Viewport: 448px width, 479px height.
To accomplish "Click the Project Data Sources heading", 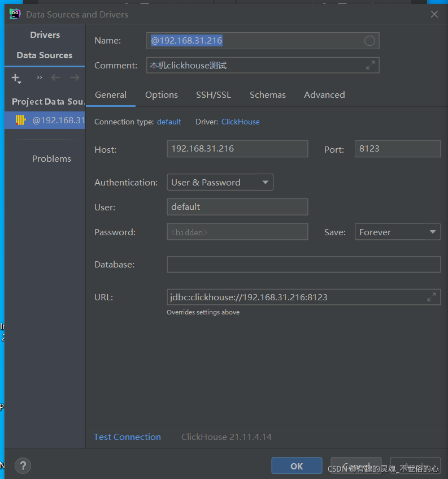I will (x=48, y=102).
